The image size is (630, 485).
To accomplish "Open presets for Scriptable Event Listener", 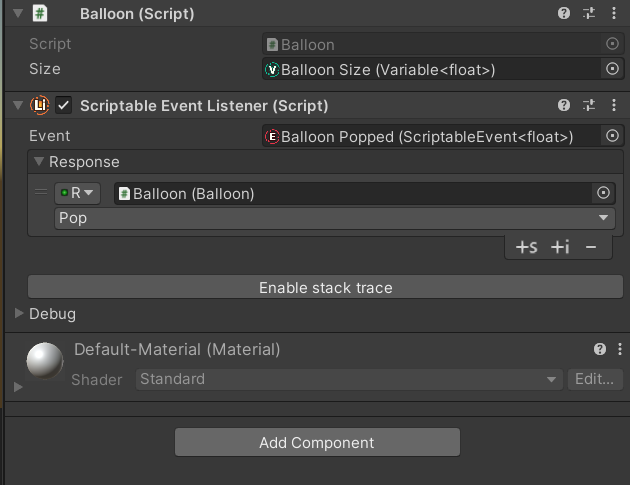I will pos(589,105).
